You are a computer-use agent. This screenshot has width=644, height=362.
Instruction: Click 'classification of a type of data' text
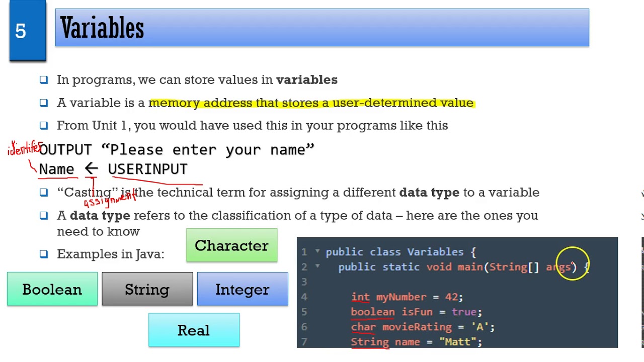(301, 215)
